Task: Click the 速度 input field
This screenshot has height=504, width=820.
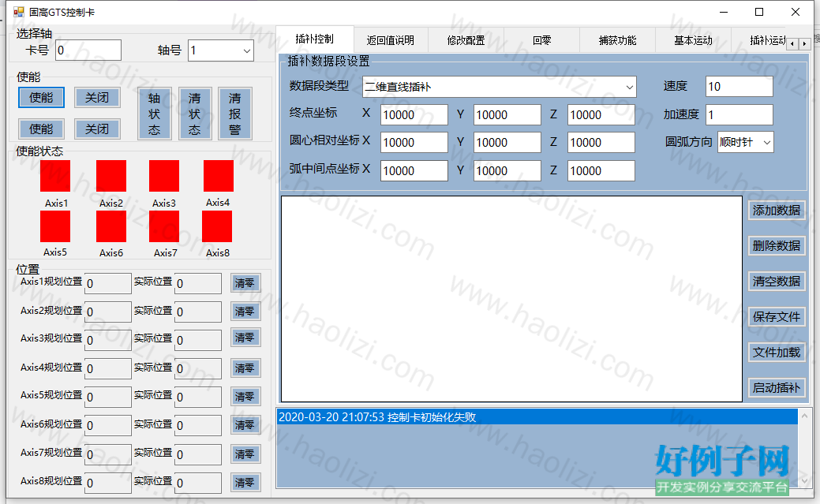Action: [739, 86]
